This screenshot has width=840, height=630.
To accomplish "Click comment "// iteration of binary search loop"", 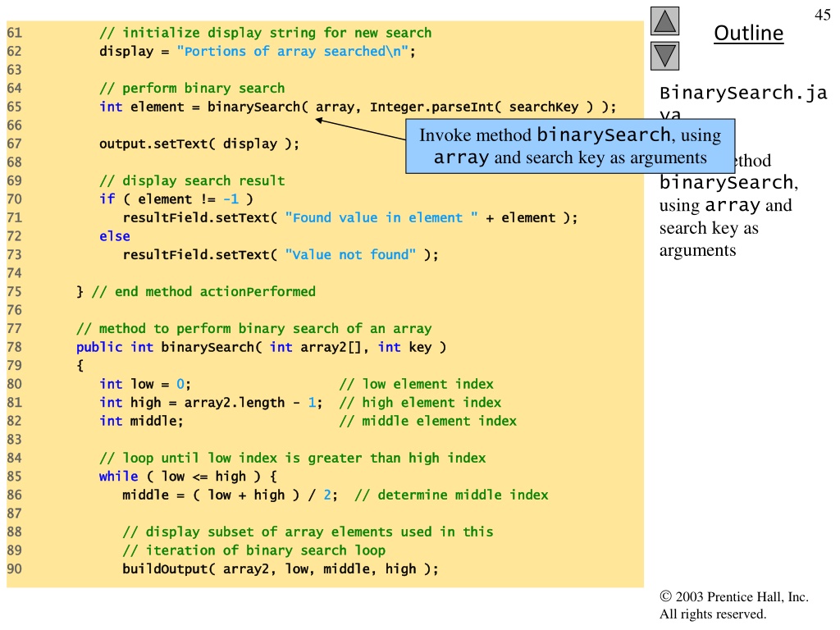I will pos(254,550).
